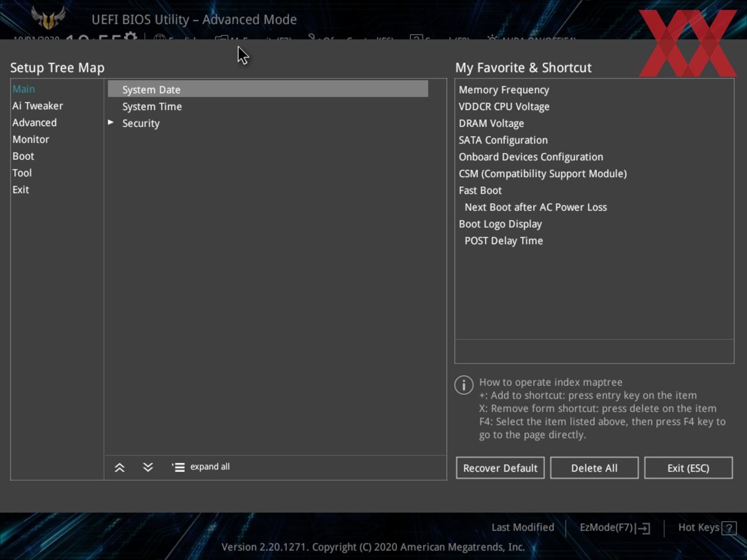Open the Boot category
This screenshot has height=560, width=747.
tap(23, 156)
